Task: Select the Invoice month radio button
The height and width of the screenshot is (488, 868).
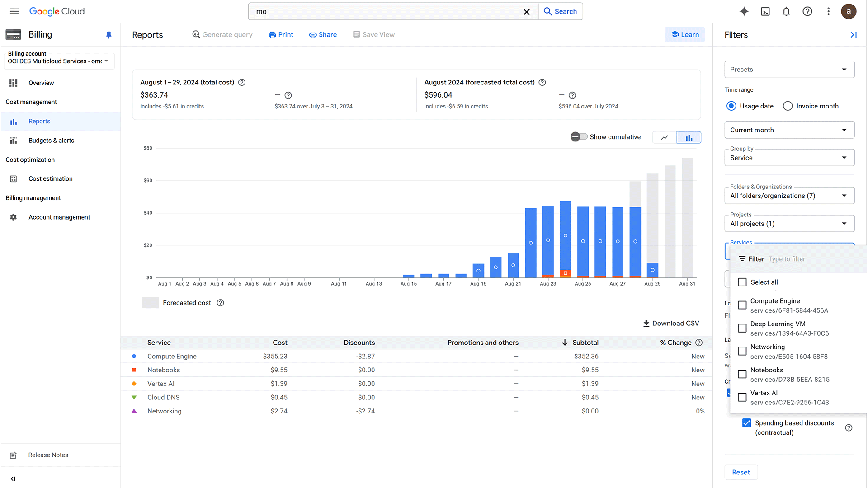Action: coord(788,106)
